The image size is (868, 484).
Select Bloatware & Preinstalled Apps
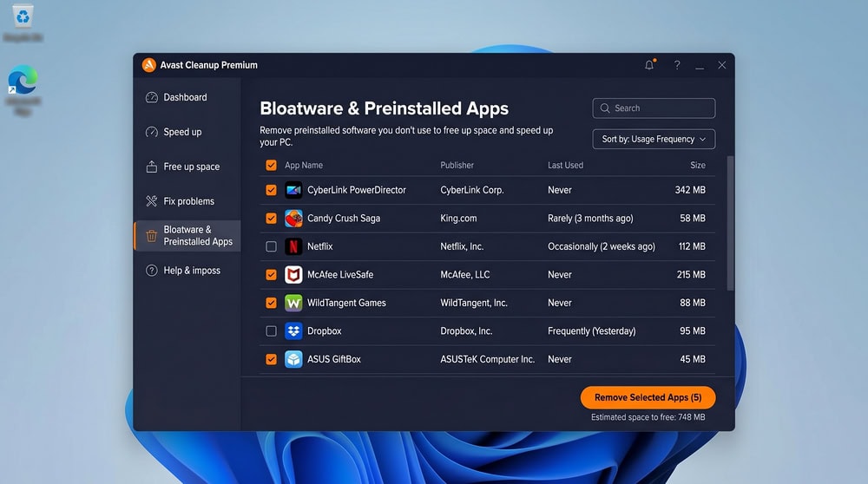point(187,236)
